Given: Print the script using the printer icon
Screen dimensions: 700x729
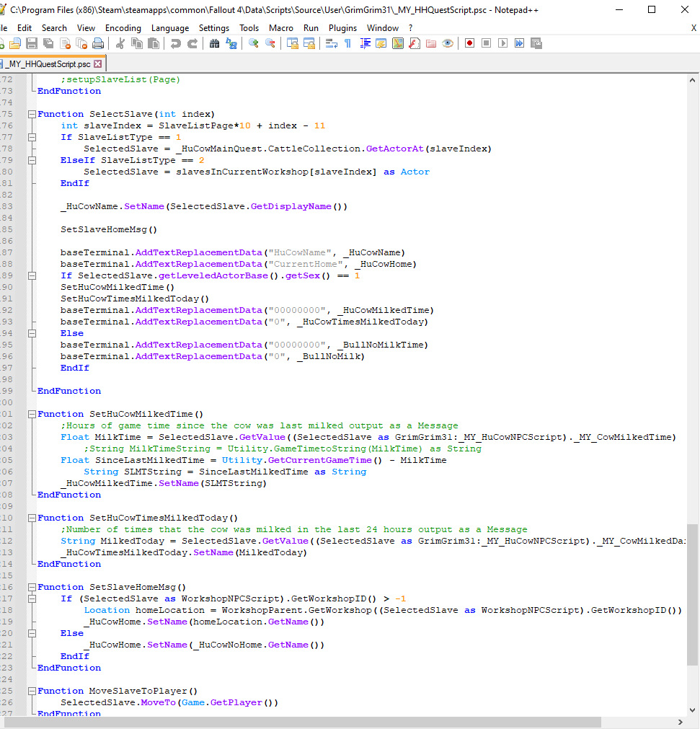Looking at the screenshot, I should (x=98, y=44).
